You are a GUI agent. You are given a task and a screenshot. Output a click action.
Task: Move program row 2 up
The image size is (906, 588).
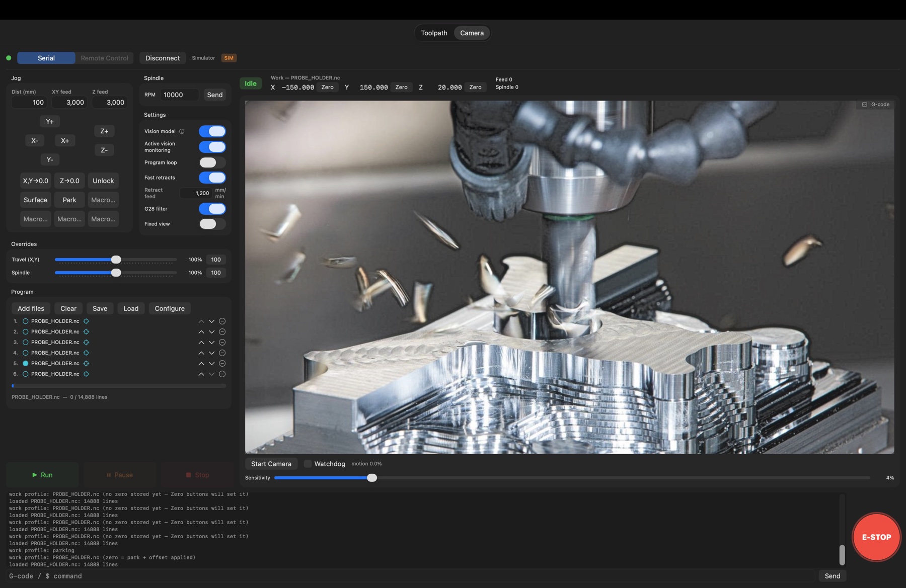click(201, 332)
